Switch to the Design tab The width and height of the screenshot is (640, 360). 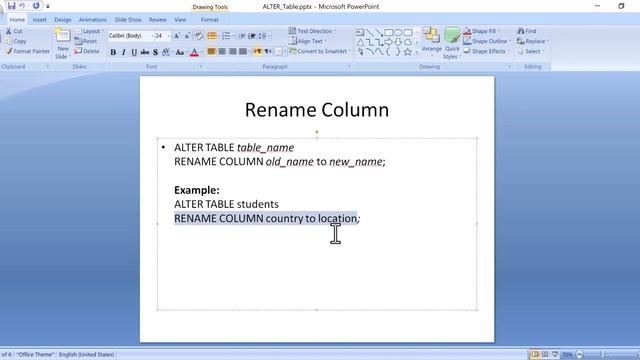tap(63, 20)
